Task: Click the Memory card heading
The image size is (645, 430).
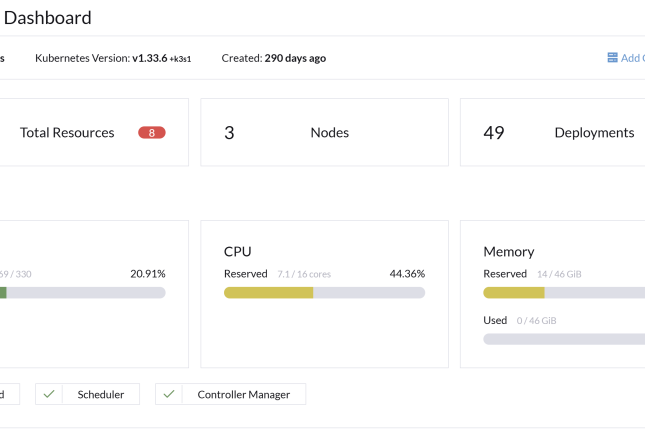Action: click(509, 251)
